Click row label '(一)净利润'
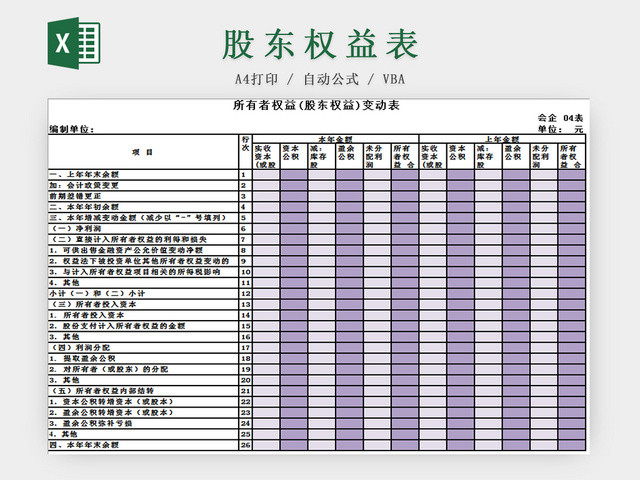This screenshot has width=640, height=480. point(76,229)
